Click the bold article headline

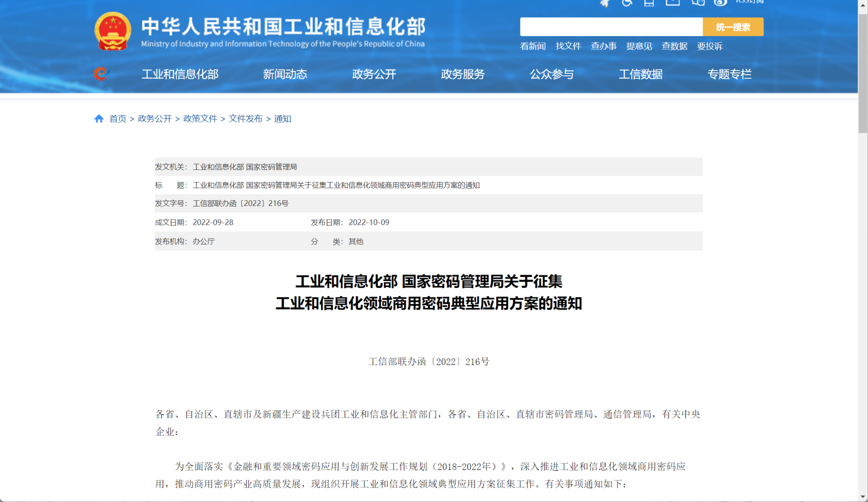click(x=429, y=292)
